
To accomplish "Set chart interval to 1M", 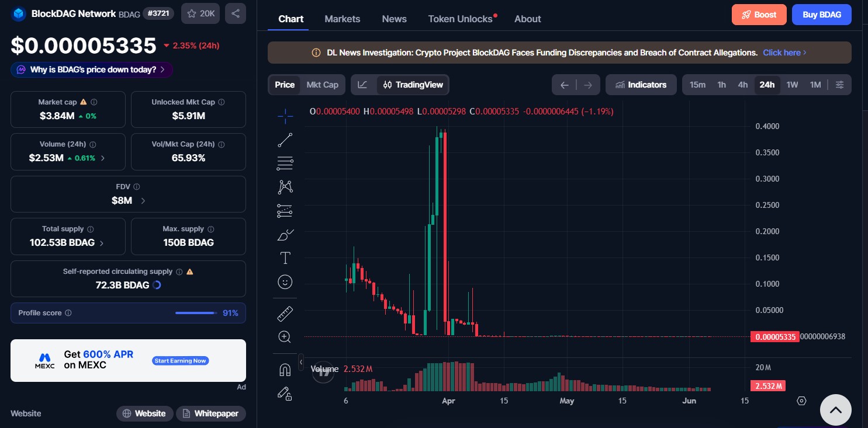I will (x=815, y=85).
